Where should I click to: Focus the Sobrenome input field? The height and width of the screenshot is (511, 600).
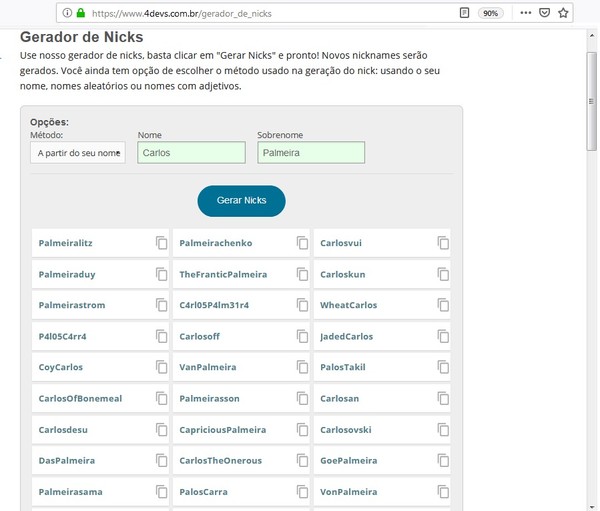(311, 153)
